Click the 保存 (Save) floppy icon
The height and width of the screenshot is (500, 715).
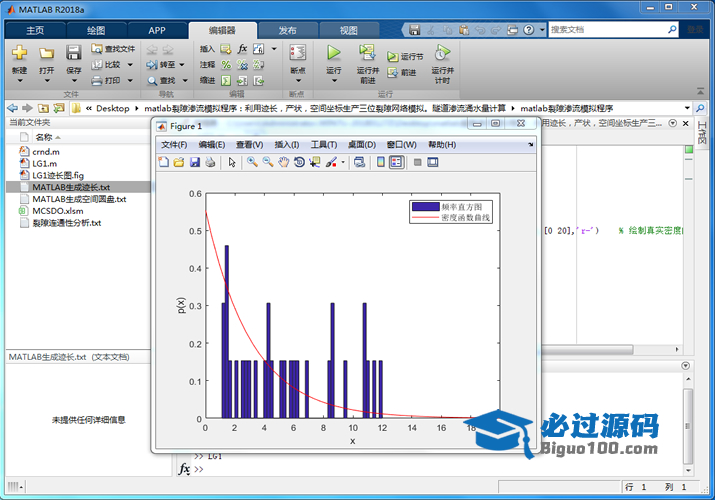tap(73, 52)
